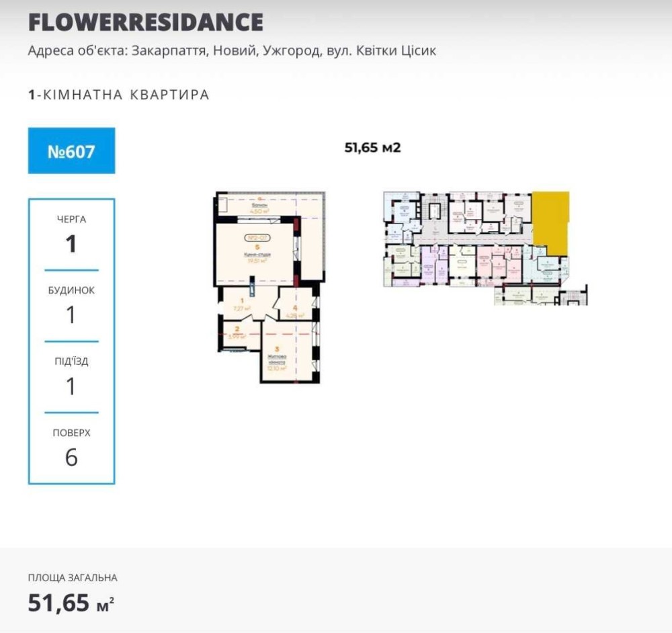Viewport: 672px width, 633px height.
Task: Select the Під'їзд 1 info cell
Action: pyautogui.click(x=71, y=378)
